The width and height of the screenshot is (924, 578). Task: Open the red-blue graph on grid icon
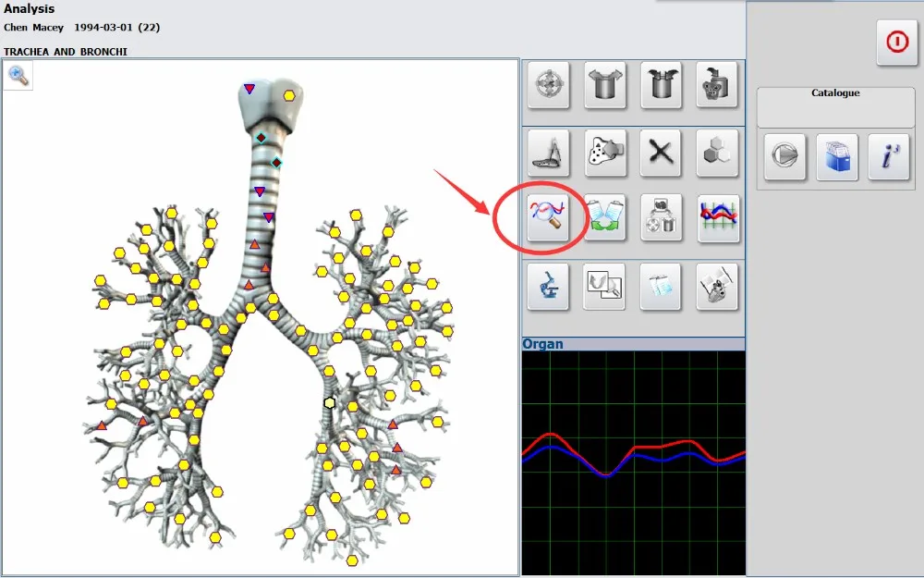click(x=718, y=217)
